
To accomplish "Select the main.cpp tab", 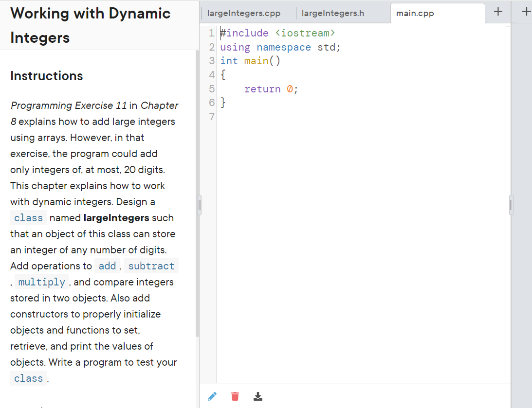I will [415, 13].
